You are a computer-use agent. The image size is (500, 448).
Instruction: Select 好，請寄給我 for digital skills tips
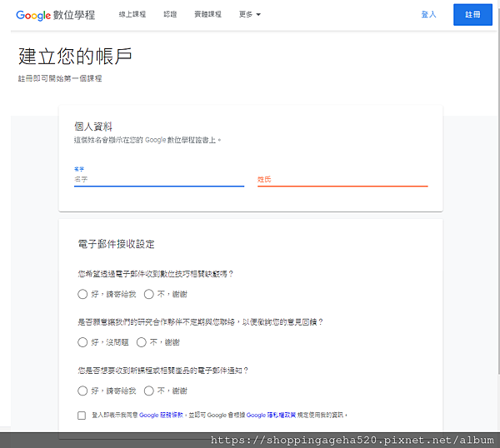click(82, 294)
